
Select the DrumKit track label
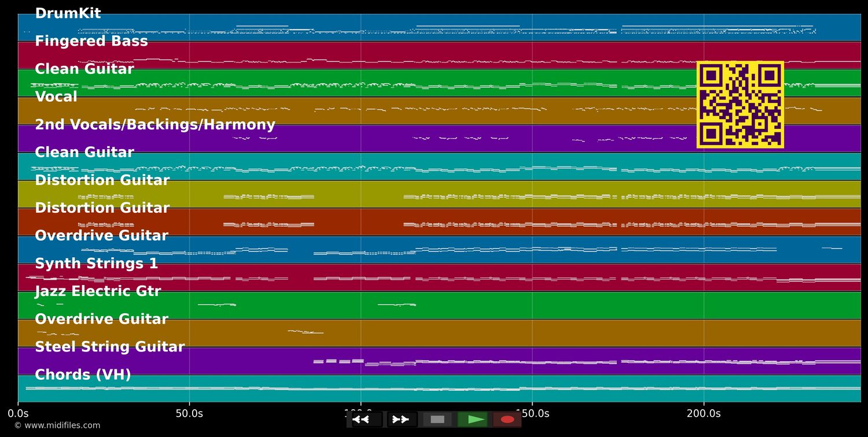(68, 13)
